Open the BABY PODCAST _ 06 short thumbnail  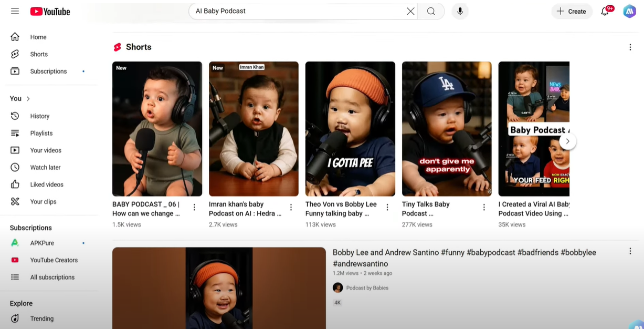(157, 129)
